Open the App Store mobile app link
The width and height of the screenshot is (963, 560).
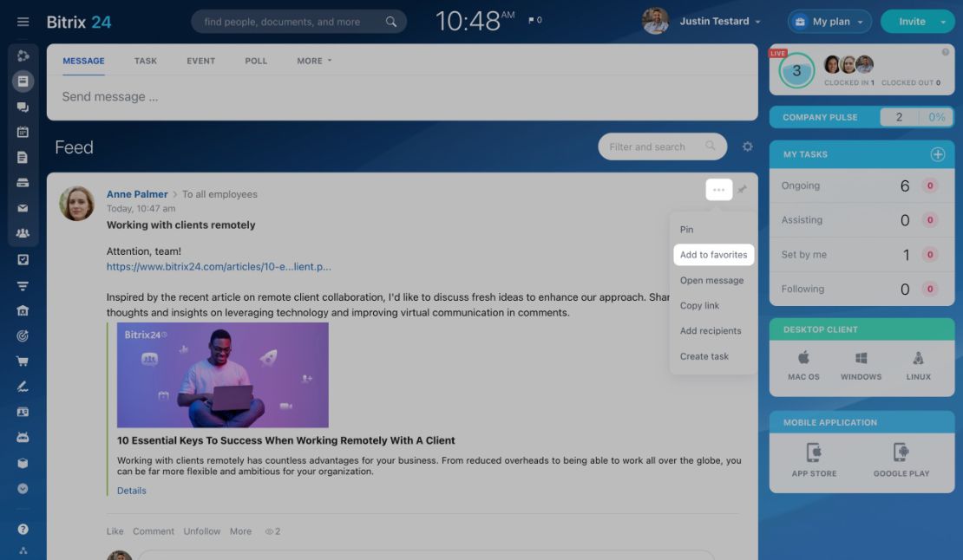click(814, 460)
